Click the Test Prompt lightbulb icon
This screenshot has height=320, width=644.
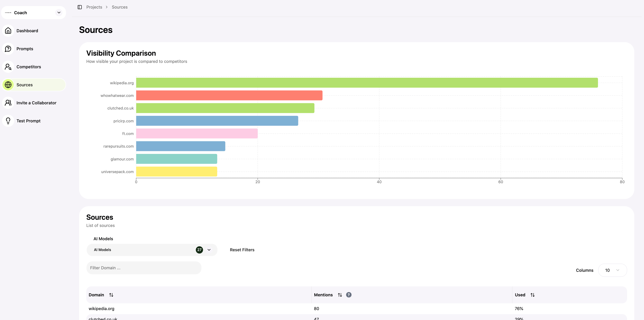8,121
